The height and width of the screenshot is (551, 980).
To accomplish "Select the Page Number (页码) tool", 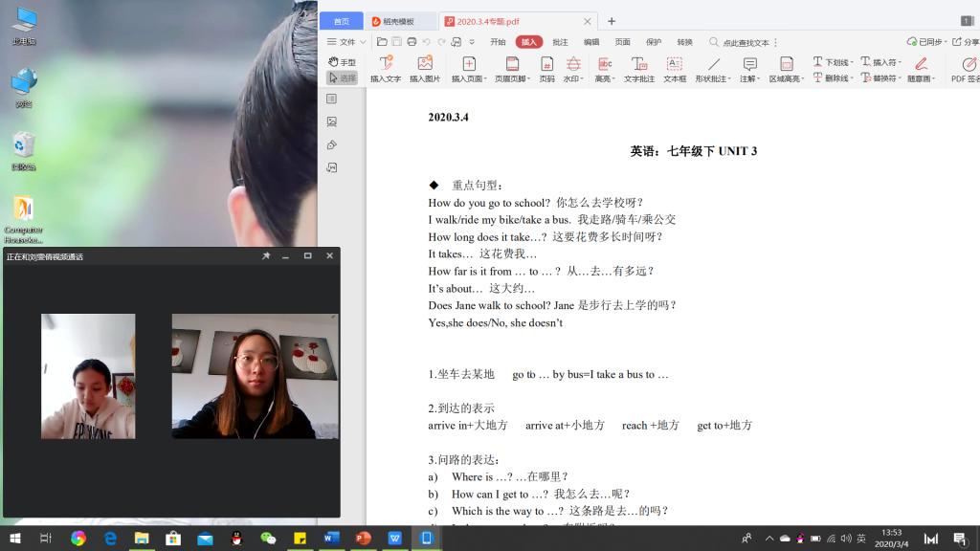I will (546, 69).
